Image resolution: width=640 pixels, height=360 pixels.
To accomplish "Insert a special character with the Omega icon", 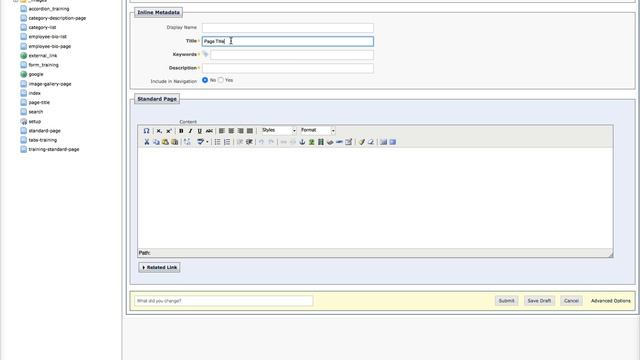I will (147, 131).
